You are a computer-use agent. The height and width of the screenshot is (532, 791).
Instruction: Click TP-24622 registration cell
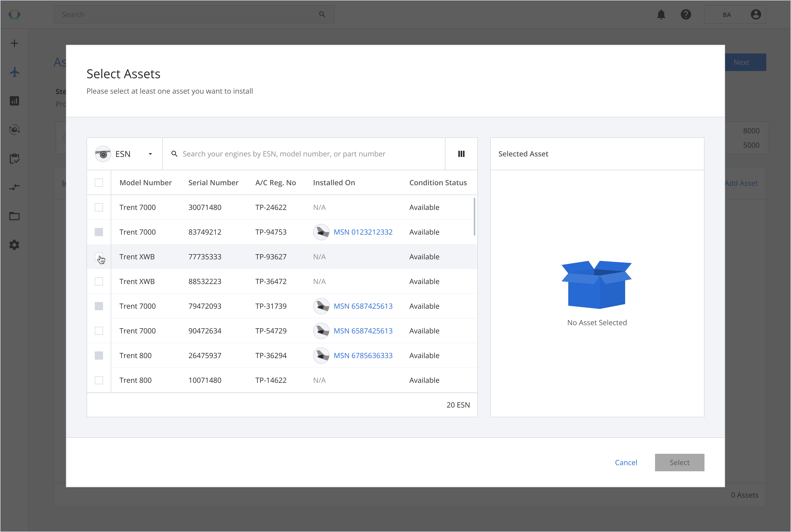coord(271,207)
